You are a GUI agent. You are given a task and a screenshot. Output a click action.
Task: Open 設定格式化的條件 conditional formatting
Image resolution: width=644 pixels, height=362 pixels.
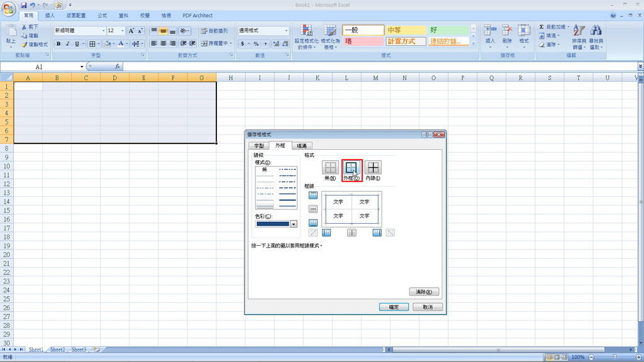click(306, 37)
